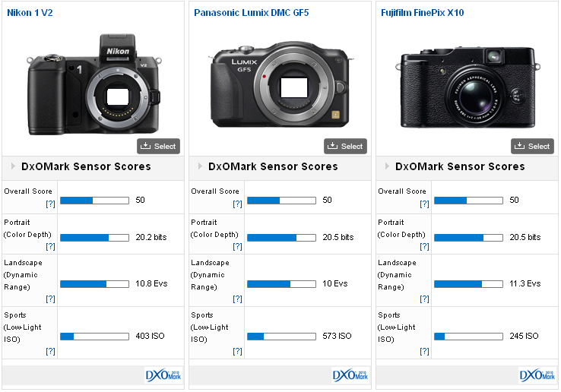561x392 pixels.
Task: Click the Fujifilm X10 camera photo
Action: tap(467, 87)
